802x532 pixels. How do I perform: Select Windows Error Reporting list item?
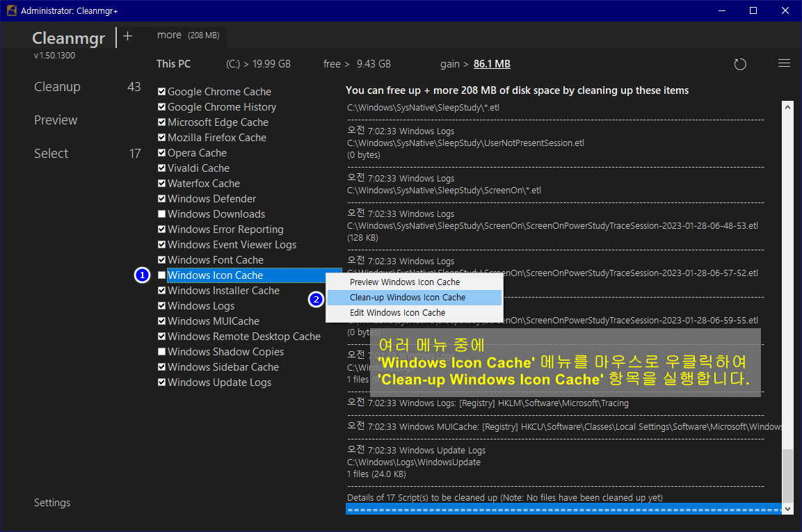coord(225,229)
